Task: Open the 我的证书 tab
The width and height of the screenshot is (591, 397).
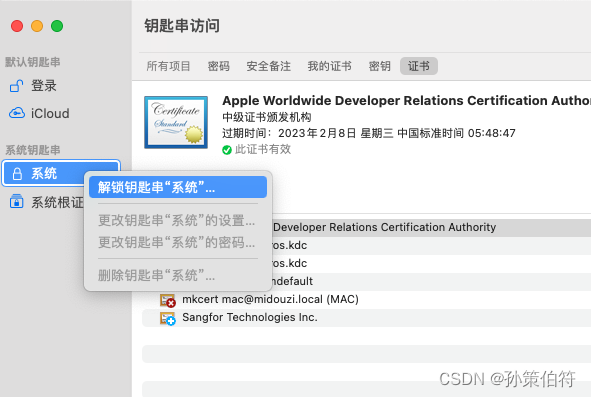Action: point(329,66)
